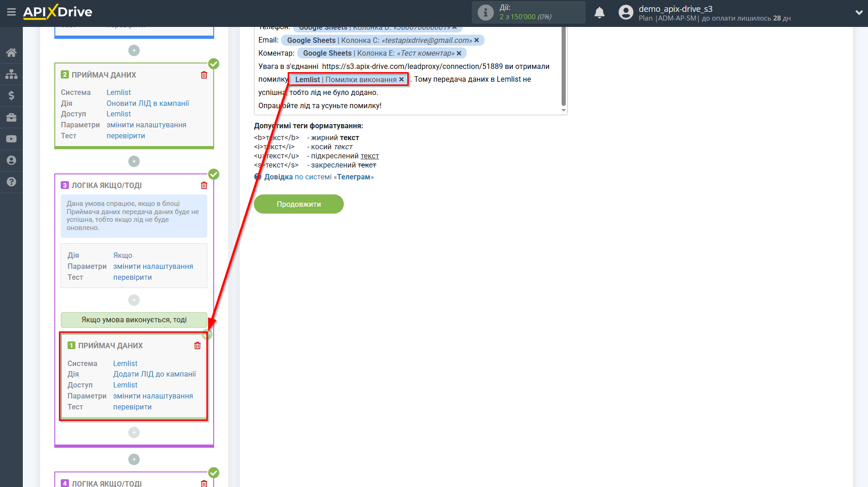The image size is (868, 487).
Task: Remove the Google Sheets Колонка C tag
Action: coord(477,40)
